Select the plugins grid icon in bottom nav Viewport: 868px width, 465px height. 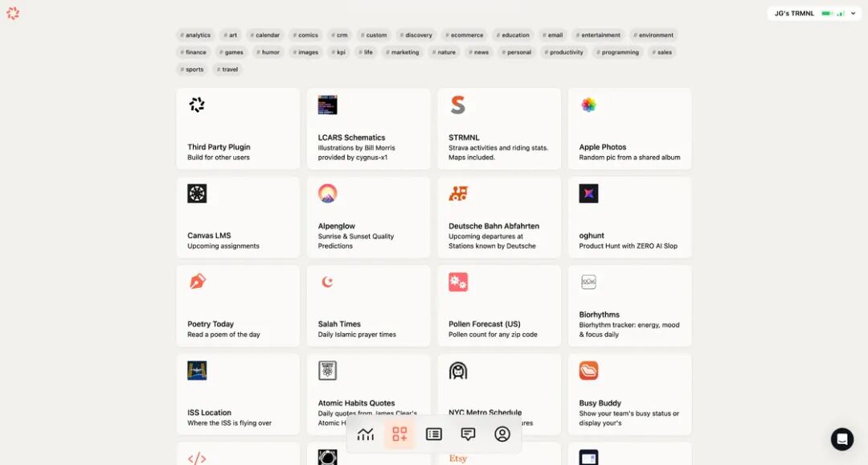(x=399, y=434)
